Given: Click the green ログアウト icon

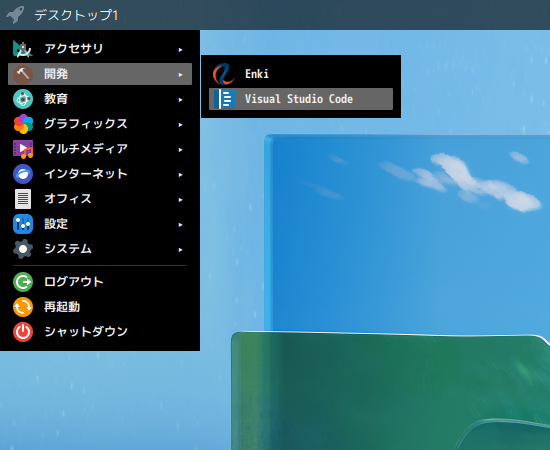Looking at the screenshot, I should pyautogui.click(x=23, y=282).
